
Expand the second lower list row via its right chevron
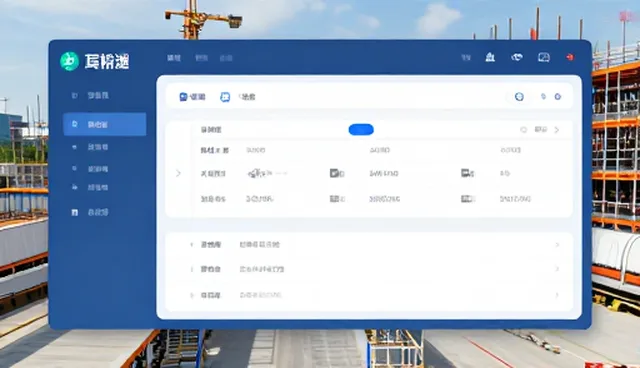[x=558, y=269]
